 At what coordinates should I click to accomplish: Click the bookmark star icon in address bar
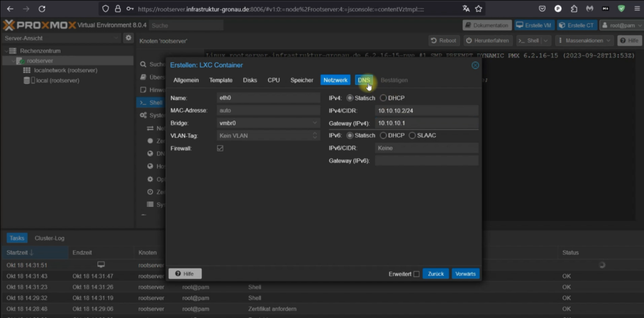tap(479, 9)
